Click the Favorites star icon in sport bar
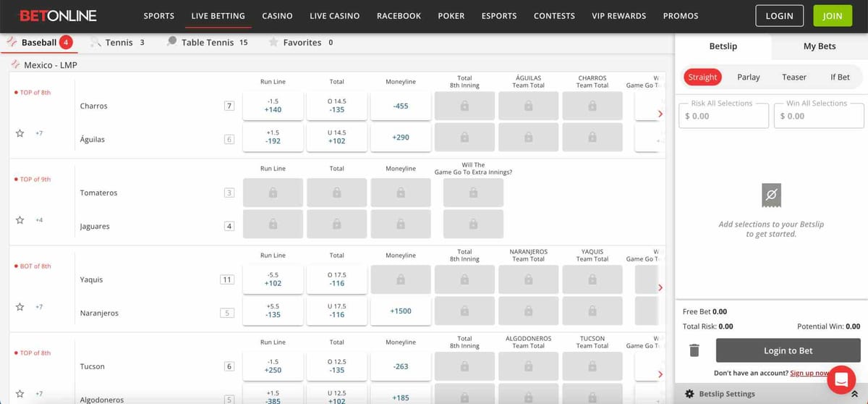 point(273,42)
